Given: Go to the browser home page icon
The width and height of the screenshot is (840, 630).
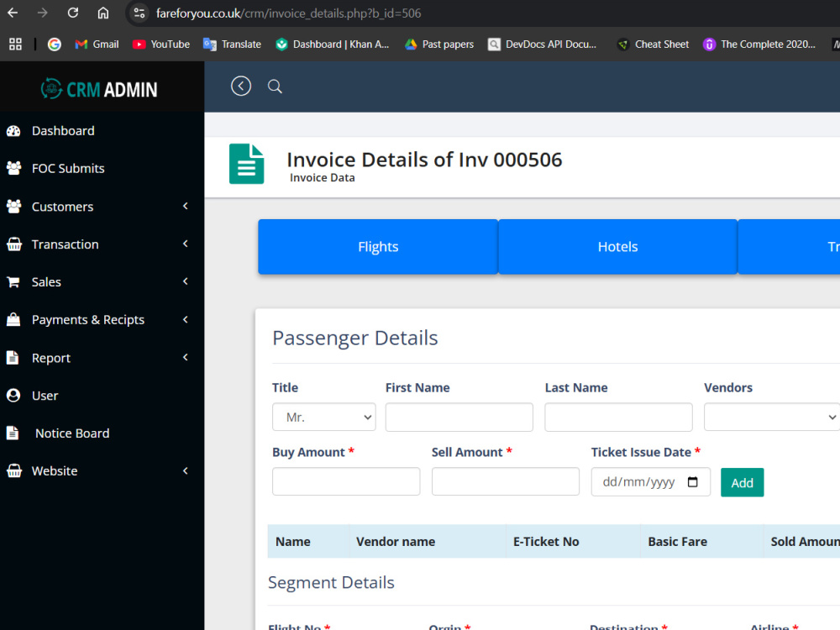Looking at the screenshot, I should pos(102,13).
